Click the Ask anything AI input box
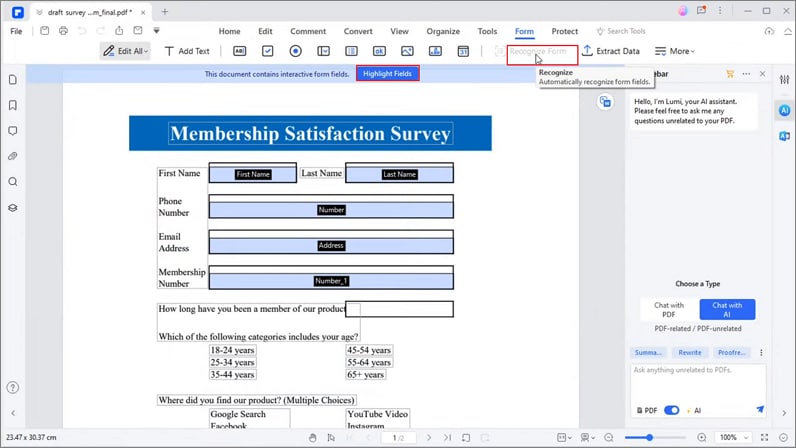 pyautogui.click(x=698, y=383)
